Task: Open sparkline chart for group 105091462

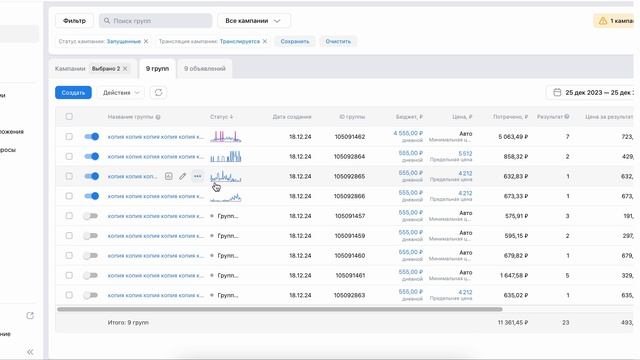Action: tap(226, 136)
